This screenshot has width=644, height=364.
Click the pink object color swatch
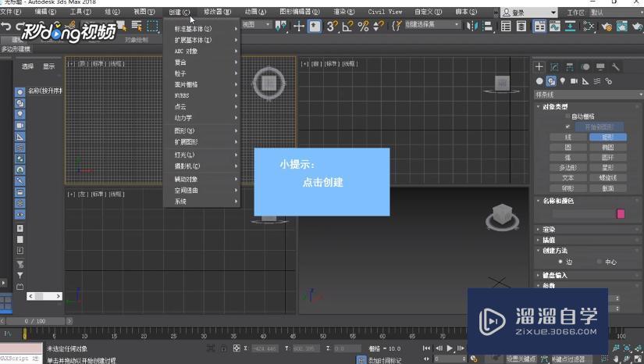(621, 213)
